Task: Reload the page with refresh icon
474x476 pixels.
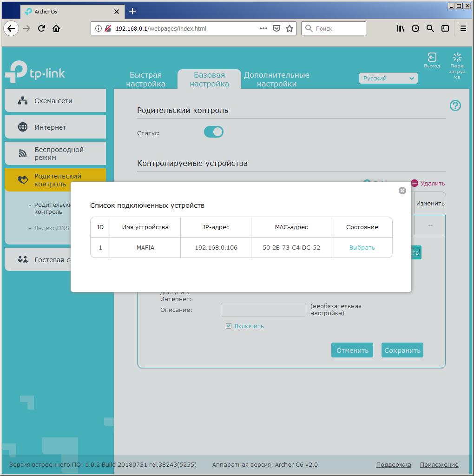Action: click(41, 28)
